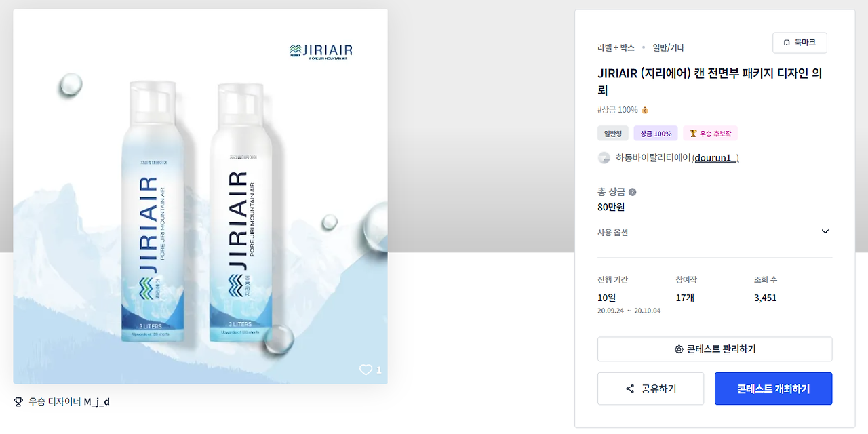The width and height of the screenshot is (868, 434).
Task: Click the share icon in 공유하기 button
Action: point(630,389)
